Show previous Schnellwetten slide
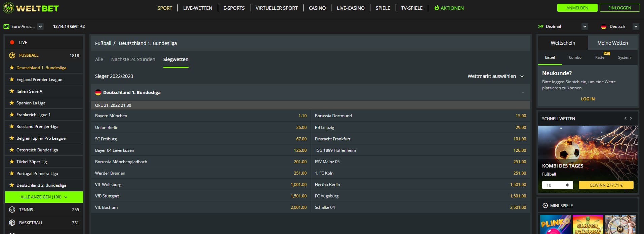 [626, 118]
